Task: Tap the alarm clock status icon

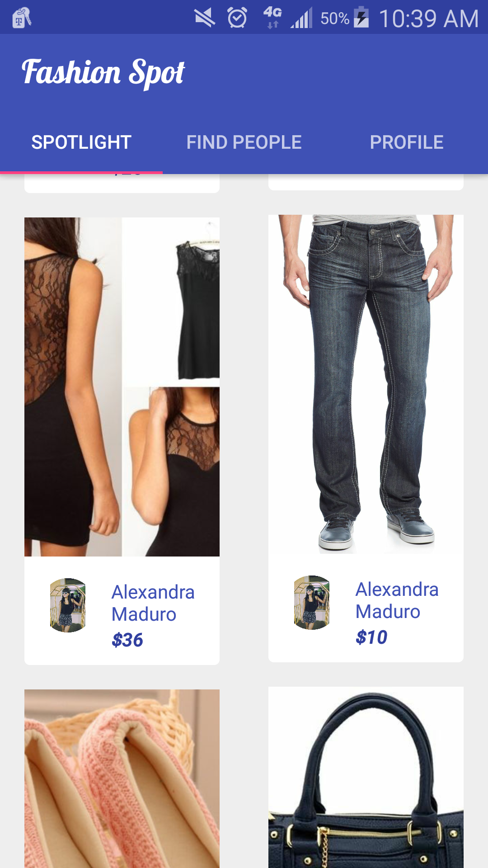Action: click(237, 18)
